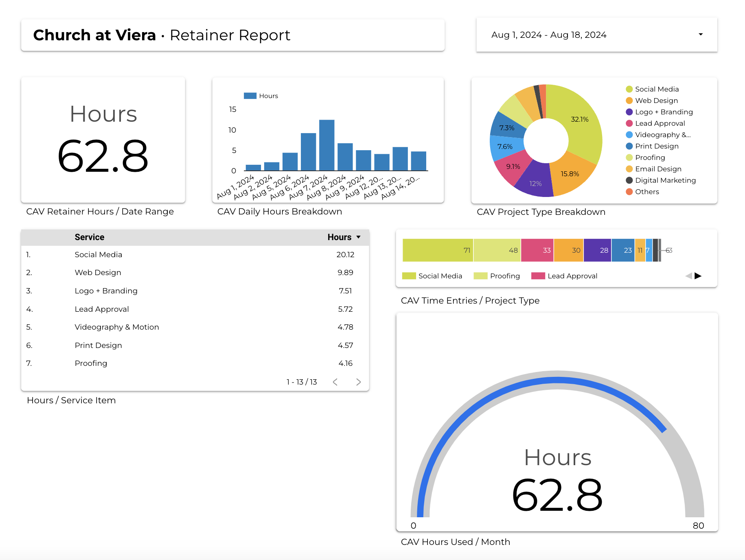The width and height of the screenshot is (745, 560).
Task: Select Print Design in pie legend
Action: pyautogui.click(x=652, y=146)
